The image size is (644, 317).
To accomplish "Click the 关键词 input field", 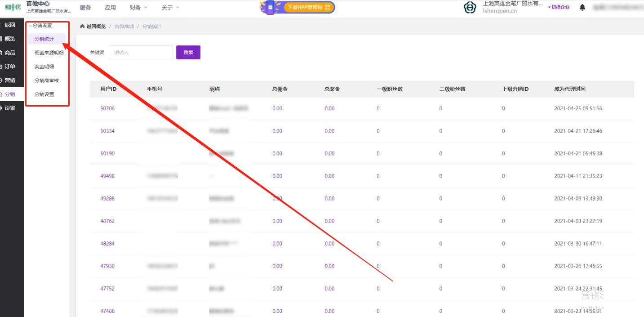I will point(140,53).
